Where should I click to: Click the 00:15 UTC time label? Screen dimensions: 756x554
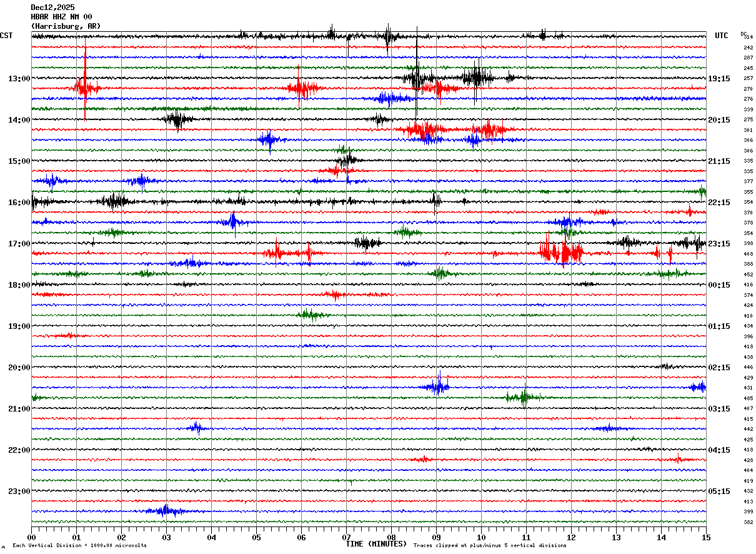pyautogui.click(x=719, y=285)
